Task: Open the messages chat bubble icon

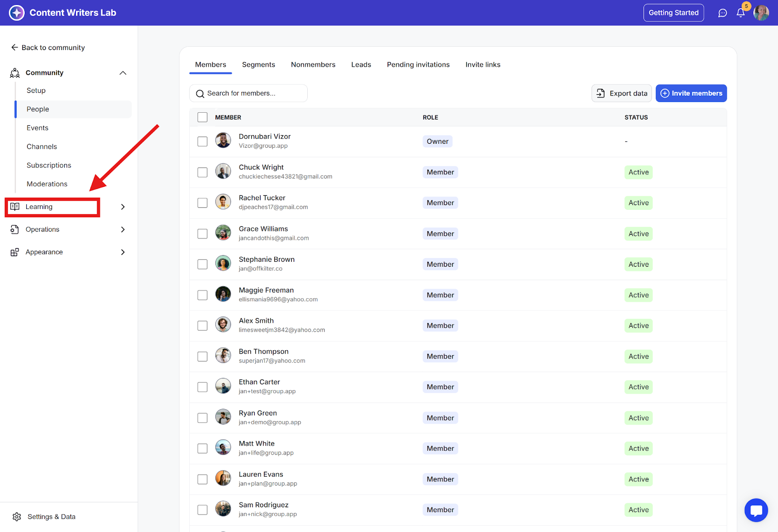Action: (x=723, y=13)
